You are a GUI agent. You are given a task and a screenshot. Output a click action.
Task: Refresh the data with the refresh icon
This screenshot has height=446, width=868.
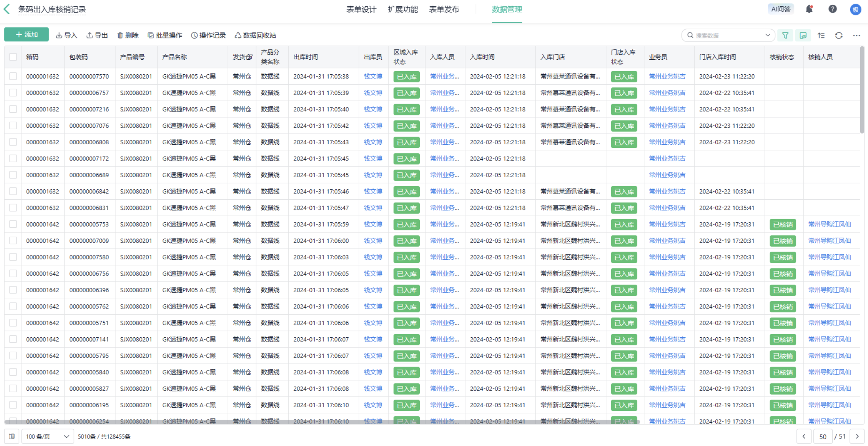[839, 35]
